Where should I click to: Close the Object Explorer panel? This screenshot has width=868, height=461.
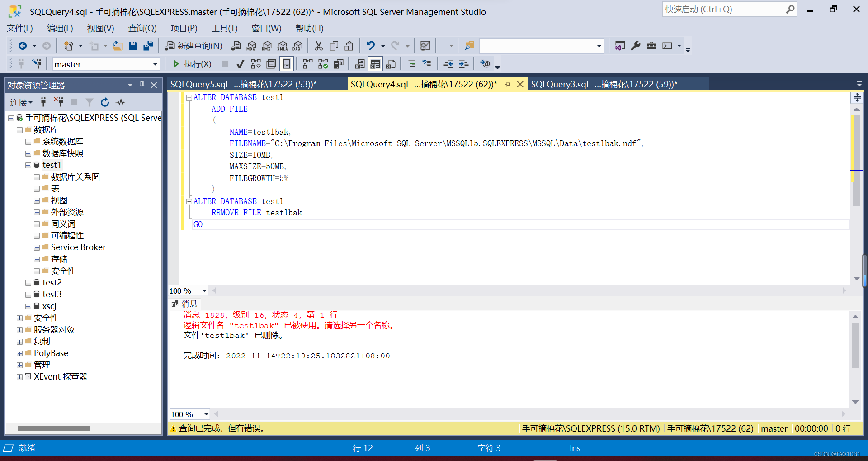(x=154, y=85)
